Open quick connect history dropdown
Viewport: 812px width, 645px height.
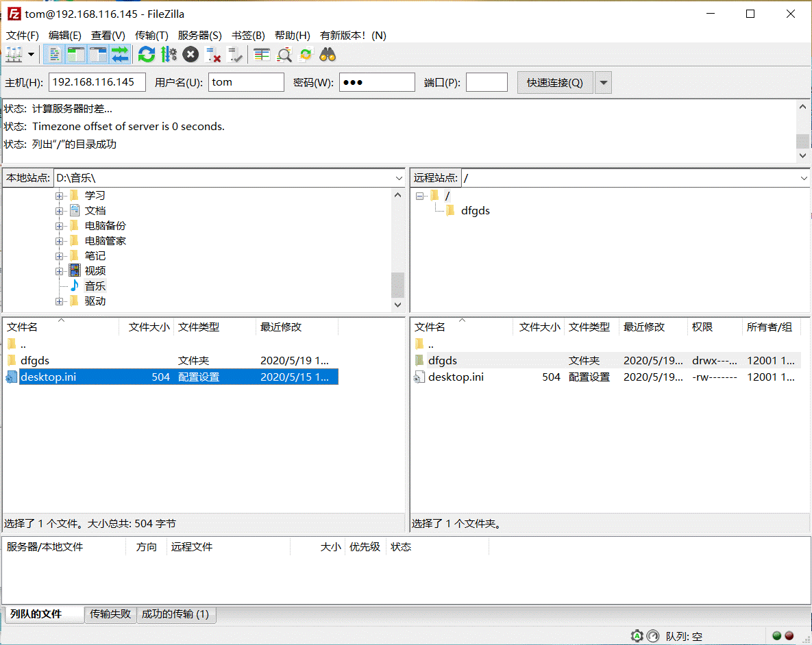[x=603, y=83]
